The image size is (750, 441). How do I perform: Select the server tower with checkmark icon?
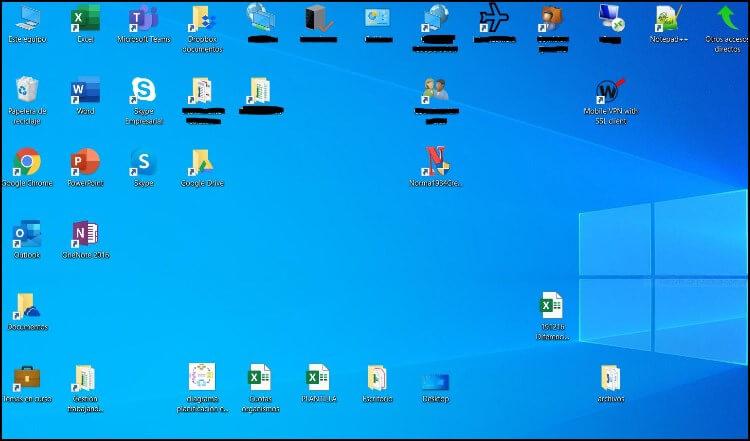click(x=318, y=18)
